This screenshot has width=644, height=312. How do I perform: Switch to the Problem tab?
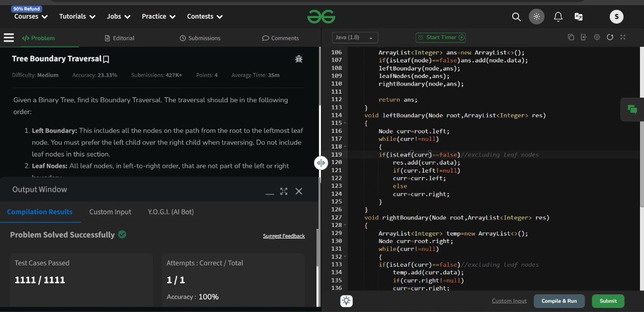pos(39,38)
